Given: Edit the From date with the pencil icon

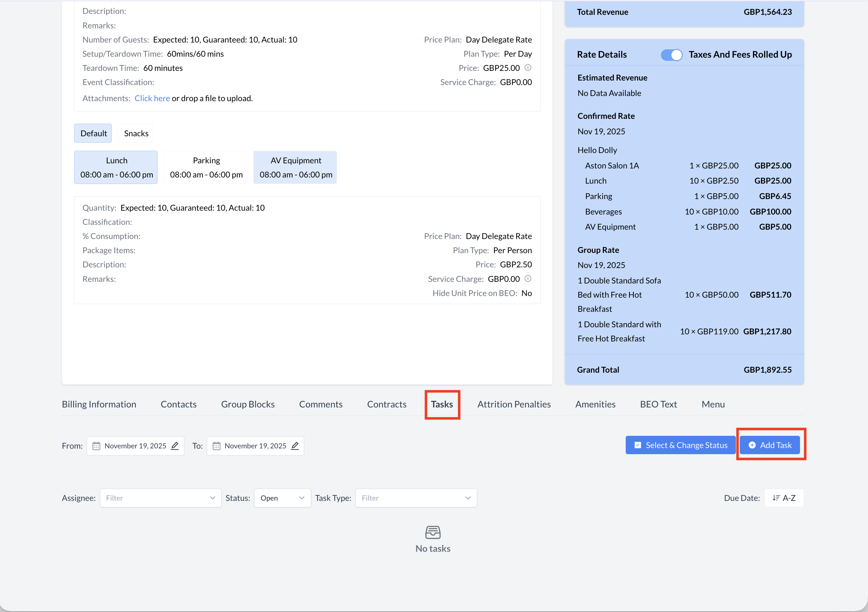Looking at the screenshot, I should click(175, 446).
